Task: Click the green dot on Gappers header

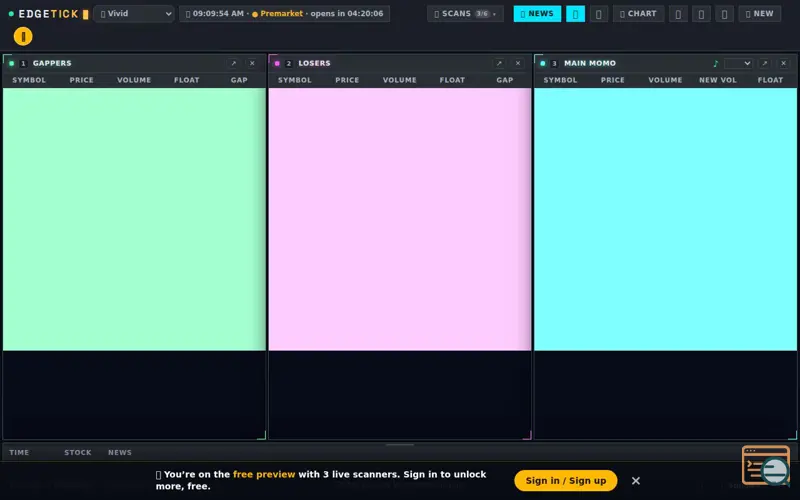Action: (12, 63)
